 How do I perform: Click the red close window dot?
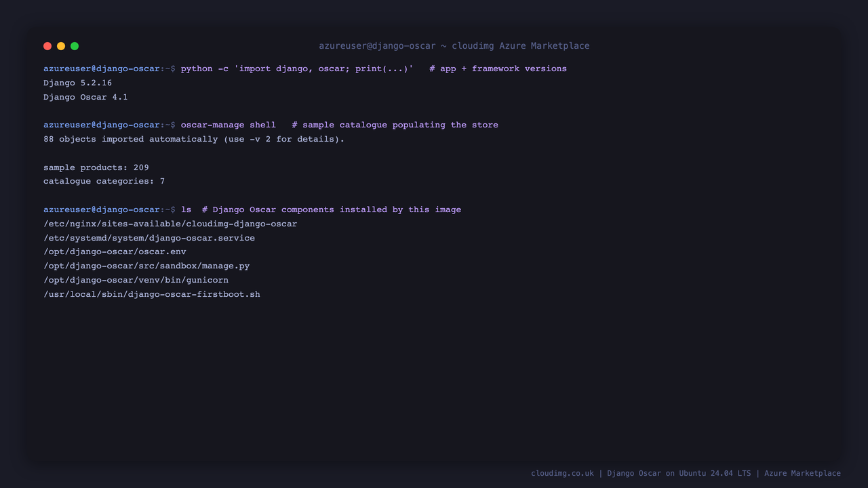pyautogui.click(x=47, y=46)
